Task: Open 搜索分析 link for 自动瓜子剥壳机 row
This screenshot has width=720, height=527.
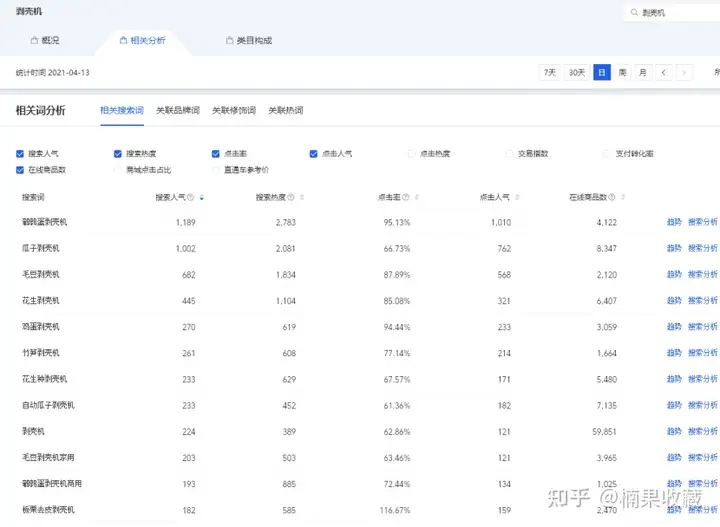Action: pyautogui.click(x=703, y=405)
